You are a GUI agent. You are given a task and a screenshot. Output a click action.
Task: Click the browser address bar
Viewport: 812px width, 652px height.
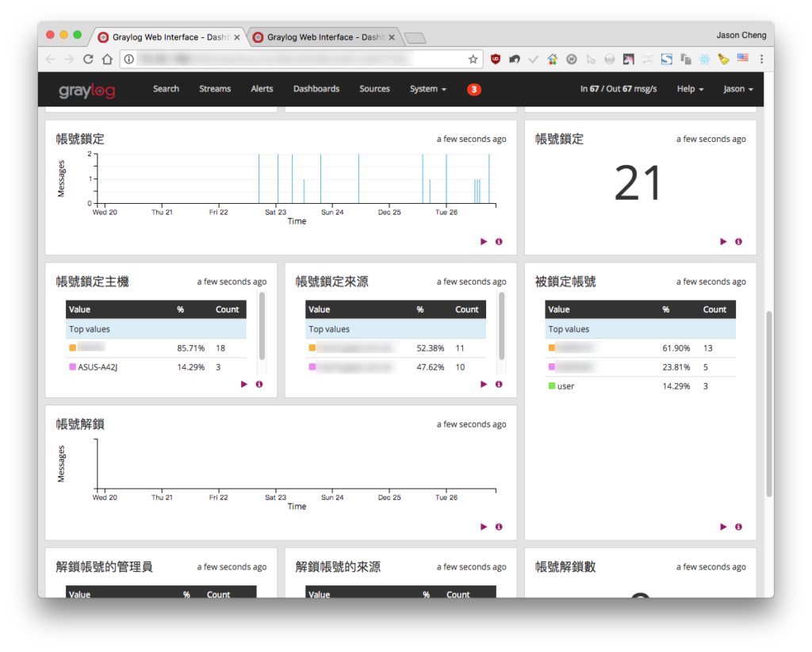[x=301, y=59]
